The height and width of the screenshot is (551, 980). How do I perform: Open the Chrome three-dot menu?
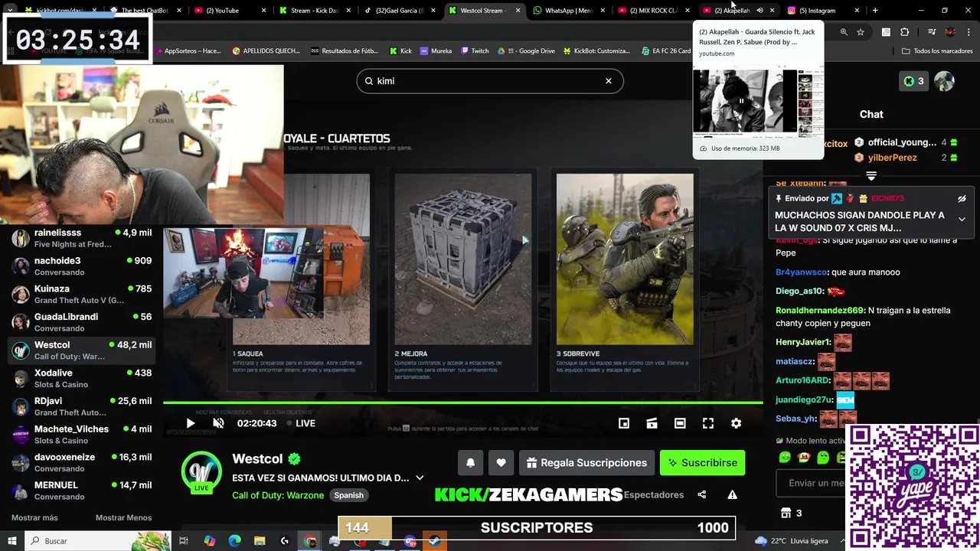pos(969,32)
